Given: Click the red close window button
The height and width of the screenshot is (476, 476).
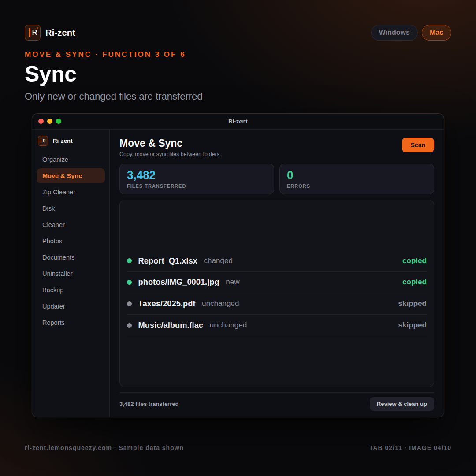Looking at the screenshot, I should 41,122.
